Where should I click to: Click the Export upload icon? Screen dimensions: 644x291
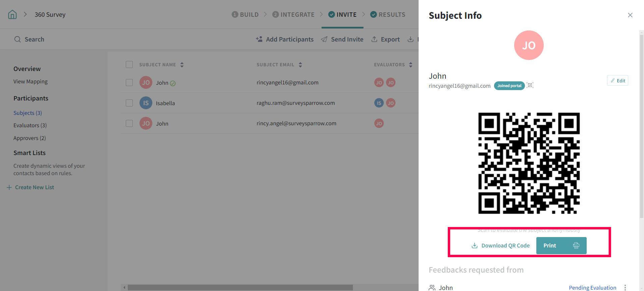(374, 39)
